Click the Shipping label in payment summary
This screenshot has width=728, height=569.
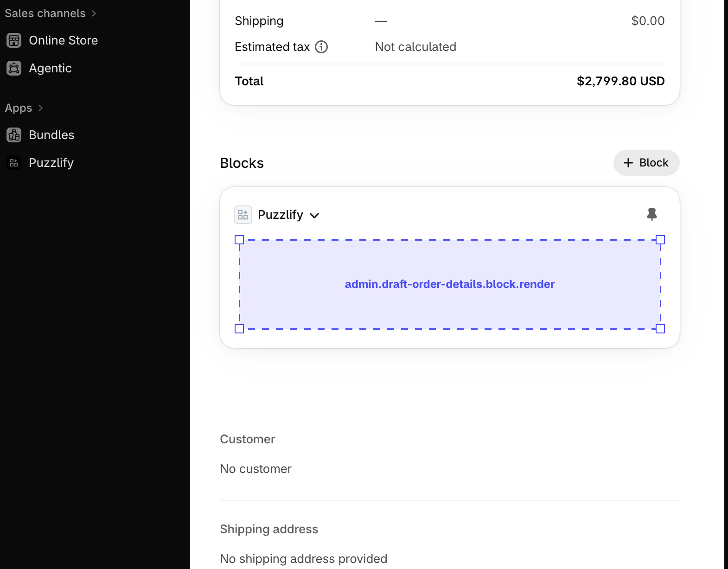(x=259, y=21)
